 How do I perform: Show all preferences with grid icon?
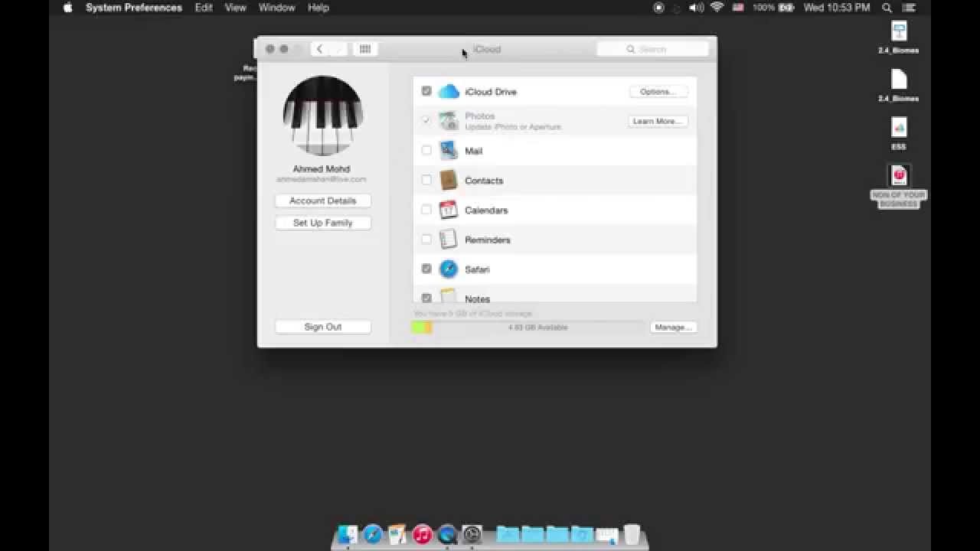click(365, 49)
